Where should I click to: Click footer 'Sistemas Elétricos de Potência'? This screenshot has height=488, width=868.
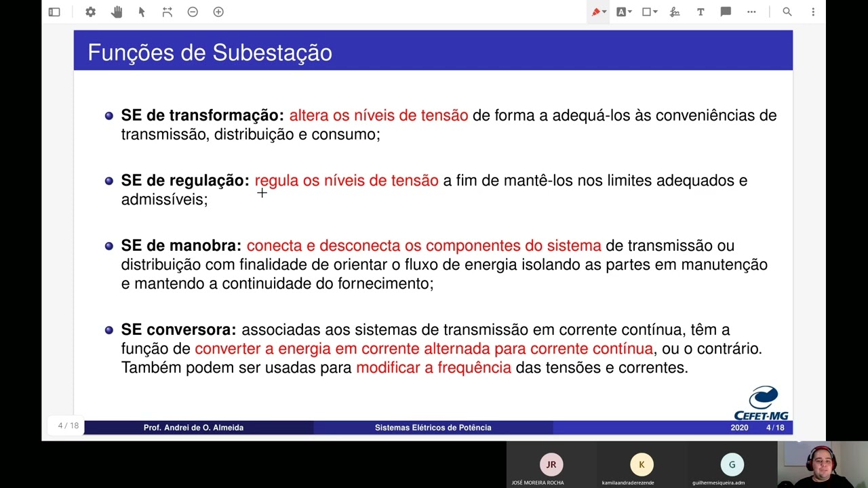point(433,428)
